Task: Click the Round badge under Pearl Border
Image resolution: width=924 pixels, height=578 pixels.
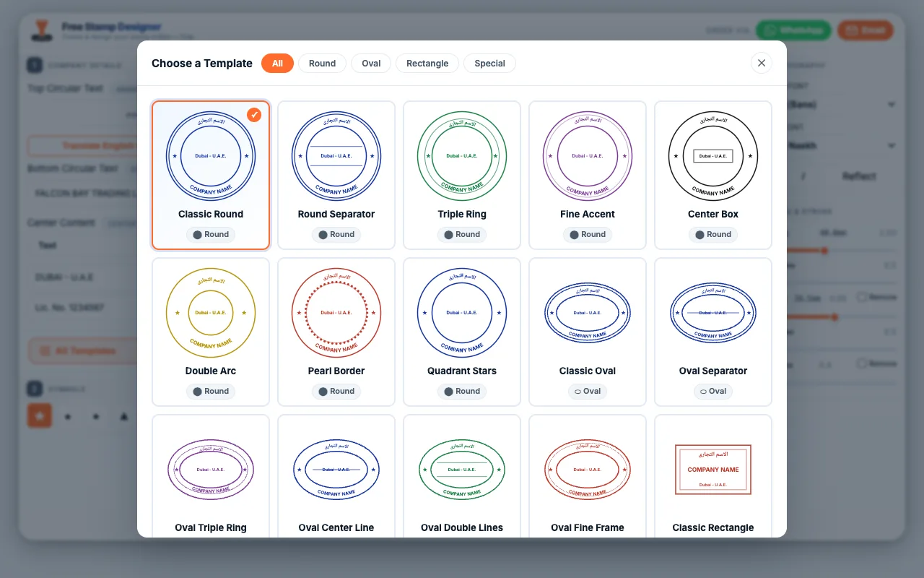Action: click(x=336, y=391)
